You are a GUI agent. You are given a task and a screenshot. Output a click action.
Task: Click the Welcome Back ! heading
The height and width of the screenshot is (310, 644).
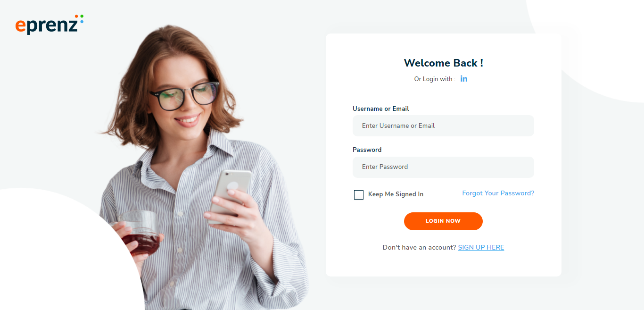pos(444,63)
